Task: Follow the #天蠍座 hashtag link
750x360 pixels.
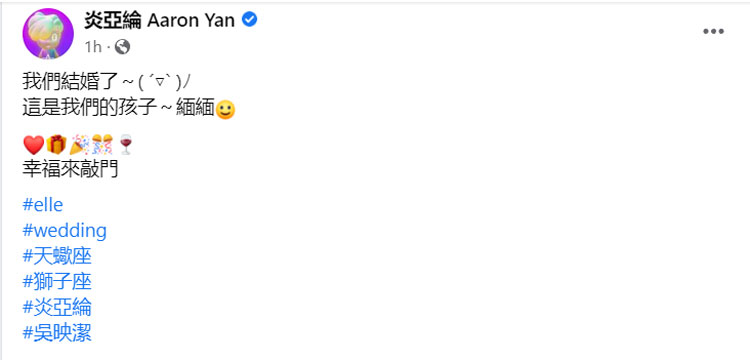Action: point(57,257)
